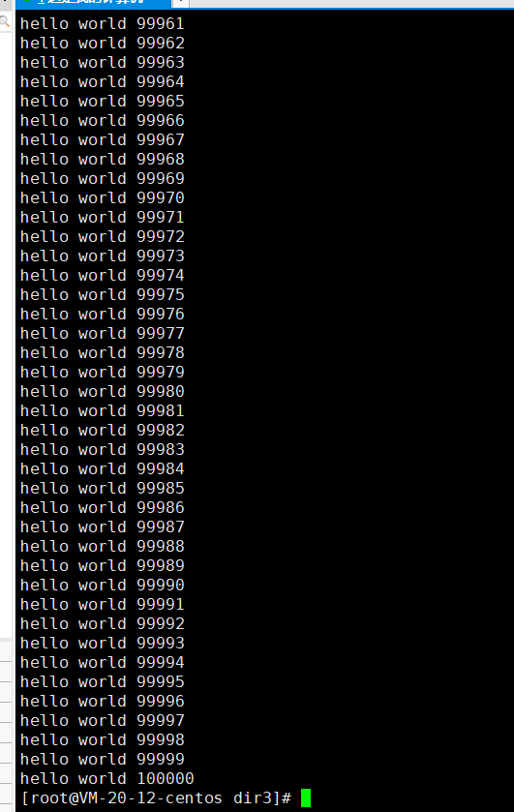Select the active blue session tab
The height and width of the screenshot is (812, 514).
click(x=93, y=3)
